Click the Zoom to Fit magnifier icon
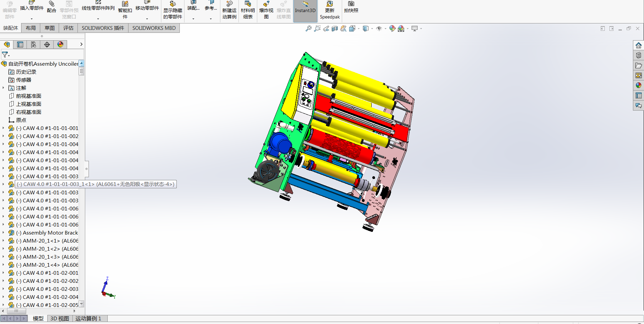 308,29
